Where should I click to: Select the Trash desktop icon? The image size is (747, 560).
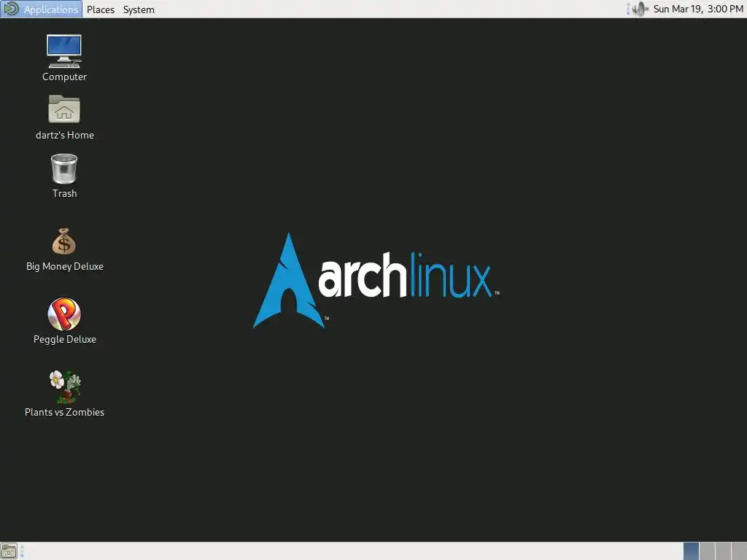coord(64,175)
